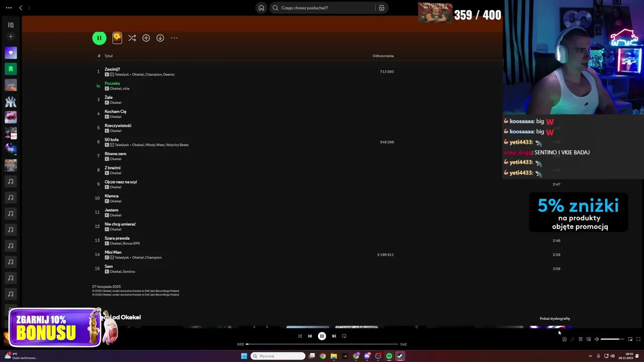Open the Spotify app menu (three dots)

[x=9, y=8]
